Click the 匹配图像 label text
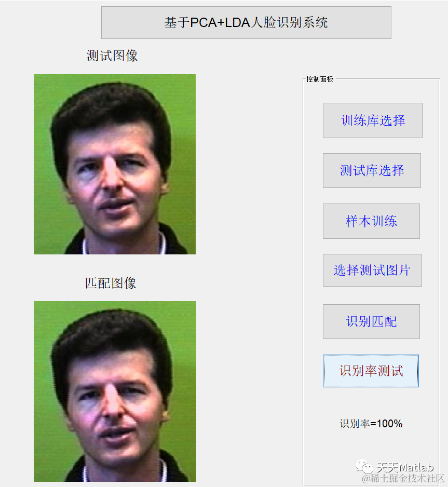 [x=111, y=283]
